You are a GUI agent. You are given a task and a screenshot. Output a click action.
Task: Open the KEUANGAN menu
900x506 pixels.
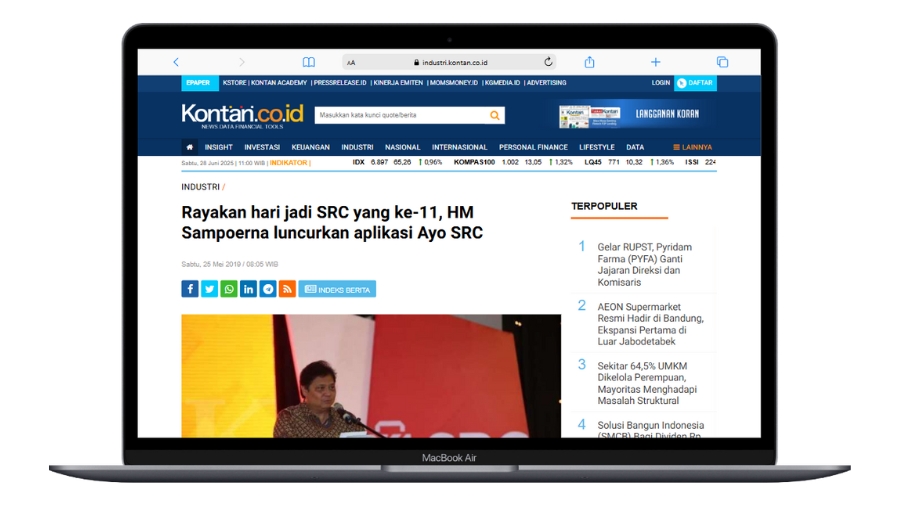311,147
